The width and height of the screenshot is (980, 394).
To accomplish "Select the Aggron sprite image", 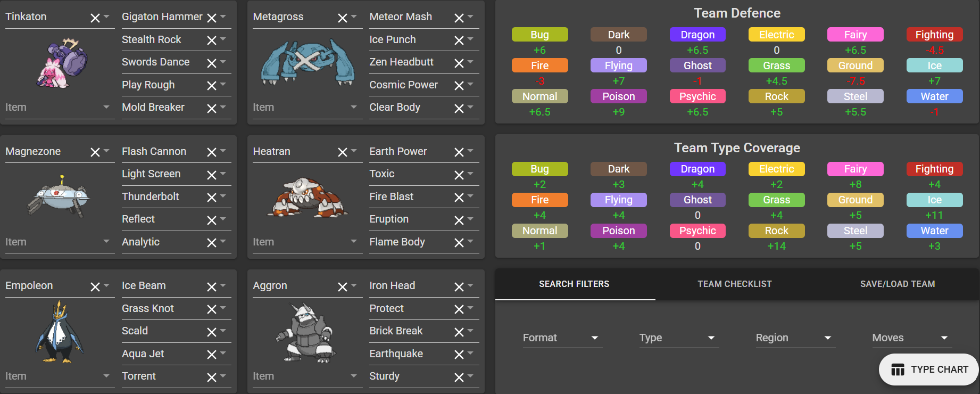I will coord(306,332).
